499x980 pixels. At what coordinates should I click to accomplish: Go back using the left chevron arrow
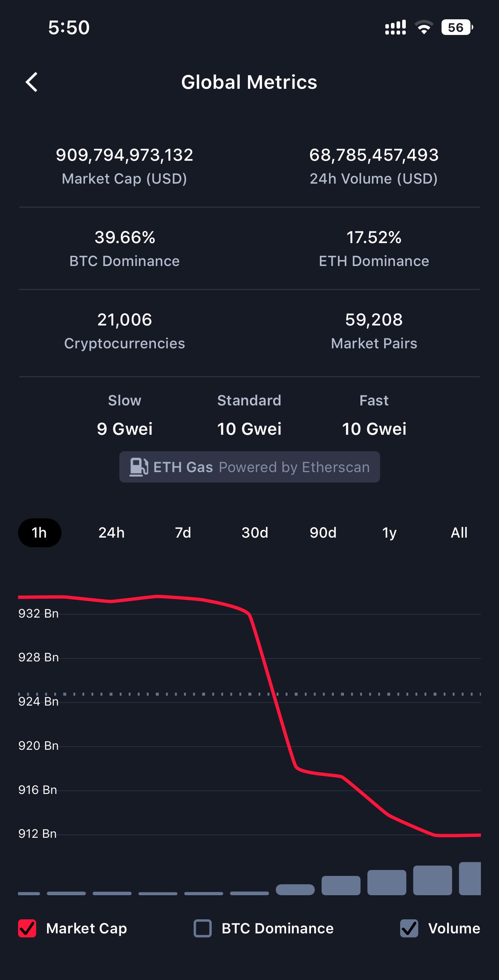tap(32, 82)
